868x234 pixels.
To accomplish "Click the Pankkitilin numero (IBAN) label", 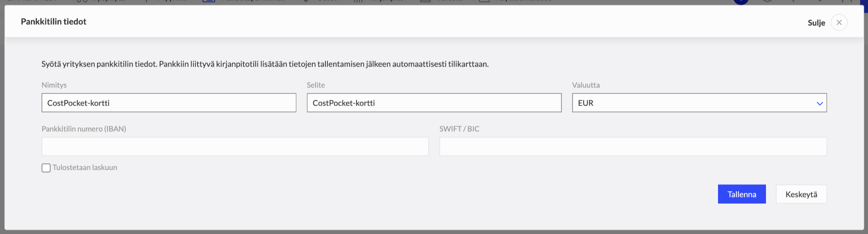I will click(x=84, y=129).
